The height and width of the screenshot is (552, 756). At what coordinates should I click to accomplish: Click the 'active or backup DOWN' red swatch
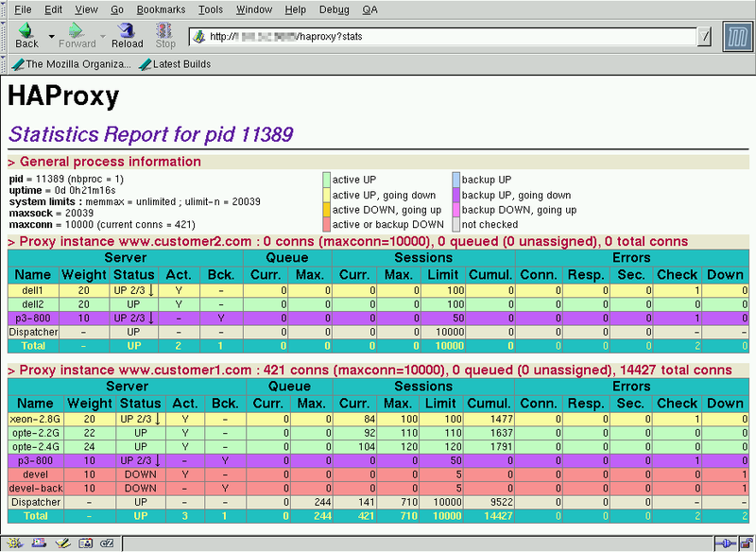coord(326,224)
